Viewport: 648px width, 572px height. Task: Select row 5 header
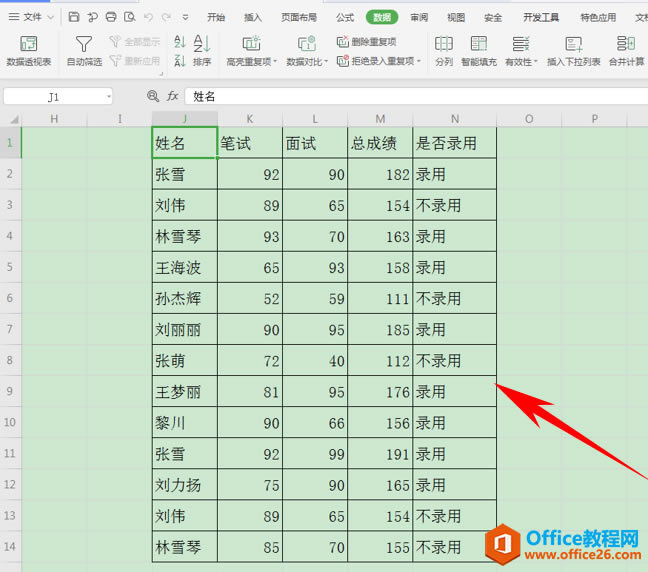[x=10, y=267]
